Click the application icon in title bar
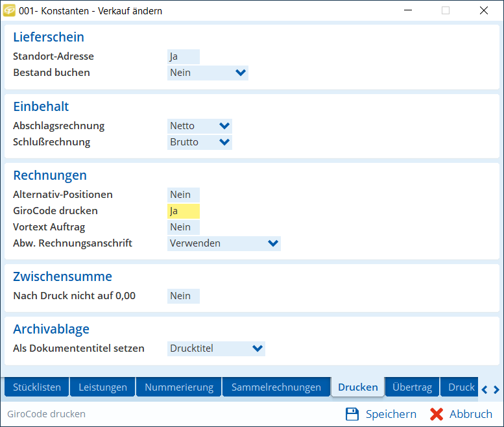 point(10,10)
